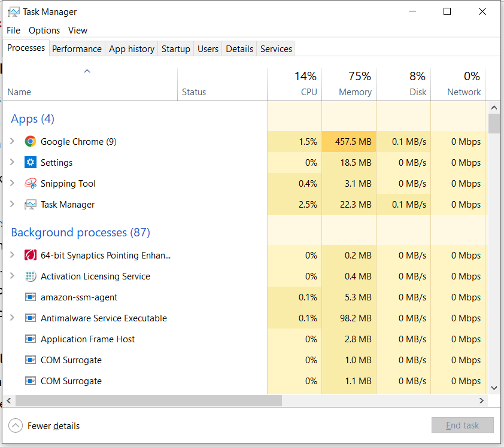Image resolution: width=504 pixels, height=447 pixels.
Task: Expand the Snipping Tool process entry
Action: 12,184
